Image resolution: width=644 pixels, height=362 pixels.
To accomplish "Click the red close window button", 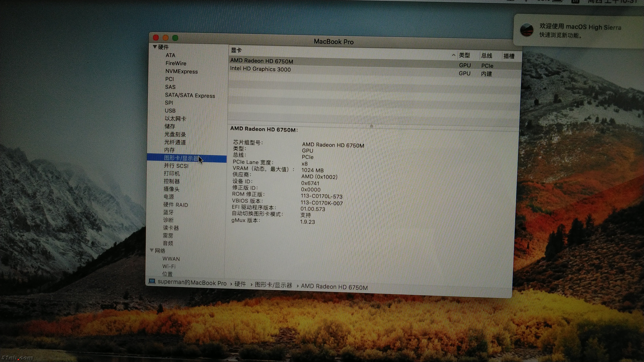I will [x=156, y=38].
